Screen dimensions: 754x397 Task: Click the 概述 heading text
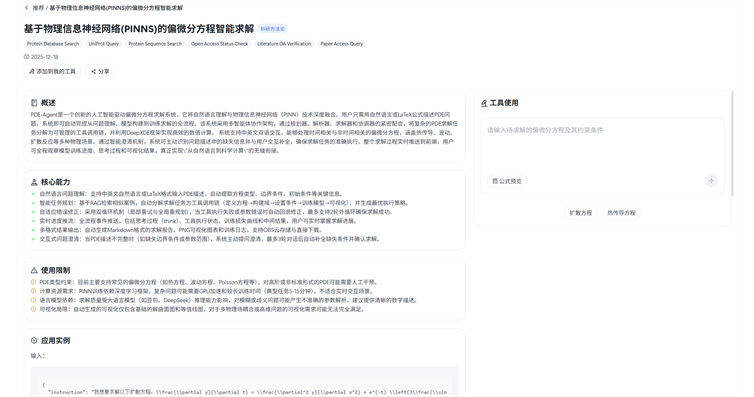(48, 103)
